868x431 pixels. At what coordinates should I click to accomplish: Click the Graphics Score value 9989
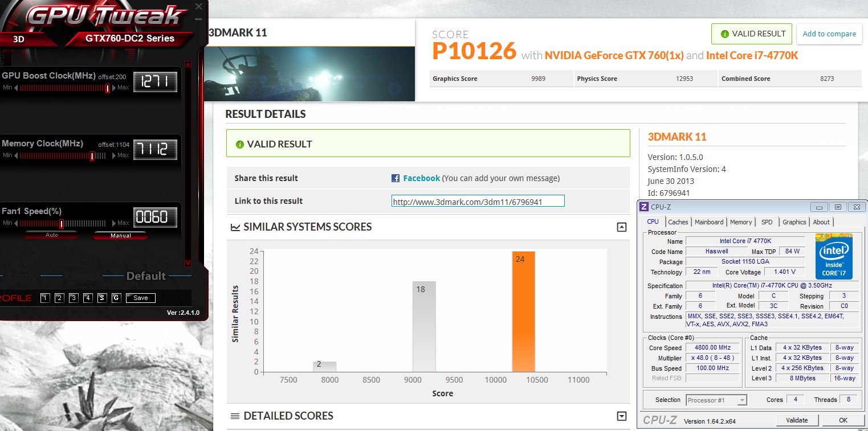tap(538, 79)
